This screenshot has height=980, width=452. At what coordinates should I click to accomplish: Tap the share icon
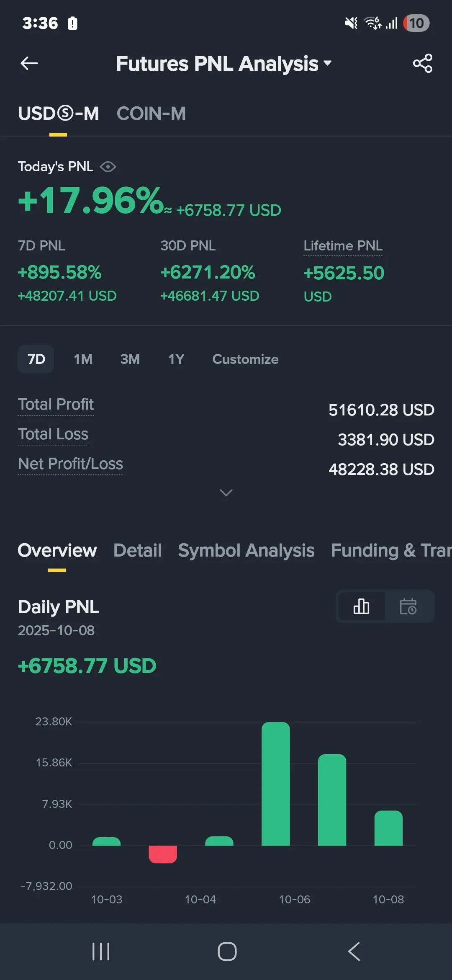click(x=422, y=64)
